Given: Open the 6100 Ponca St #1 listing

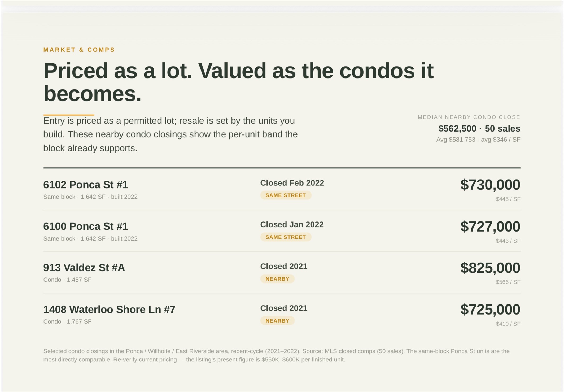Looking at the screenshot, I should [x=85, y=226].
